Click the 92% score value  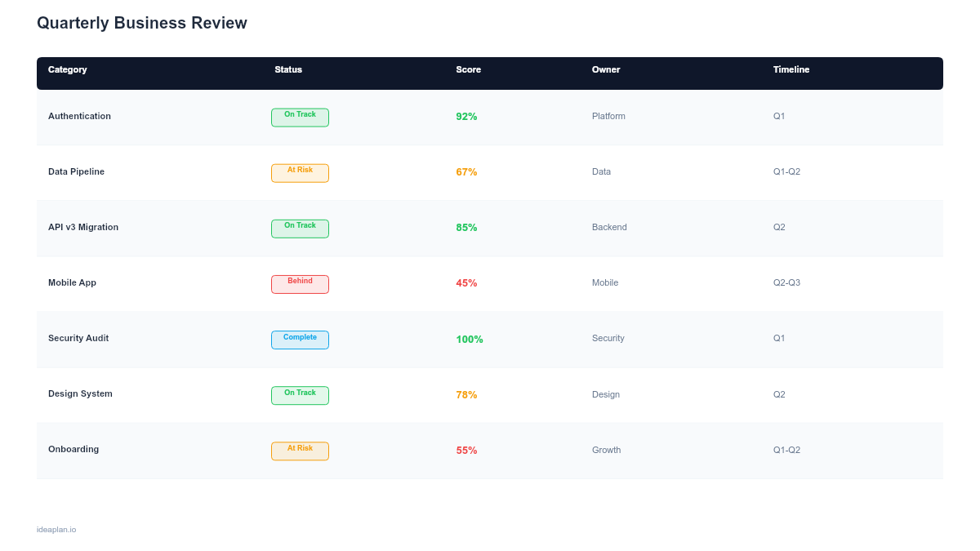pos(466,117)
